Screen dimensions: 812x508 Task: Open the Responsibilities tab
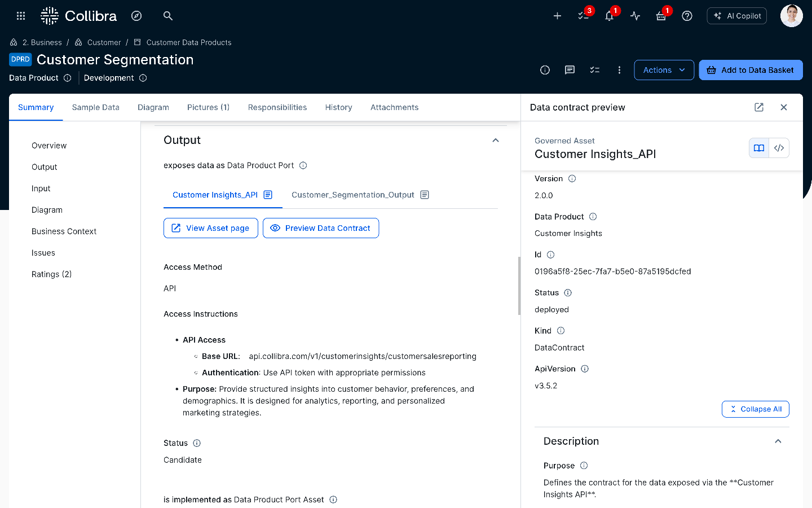(x=277, y=107)
